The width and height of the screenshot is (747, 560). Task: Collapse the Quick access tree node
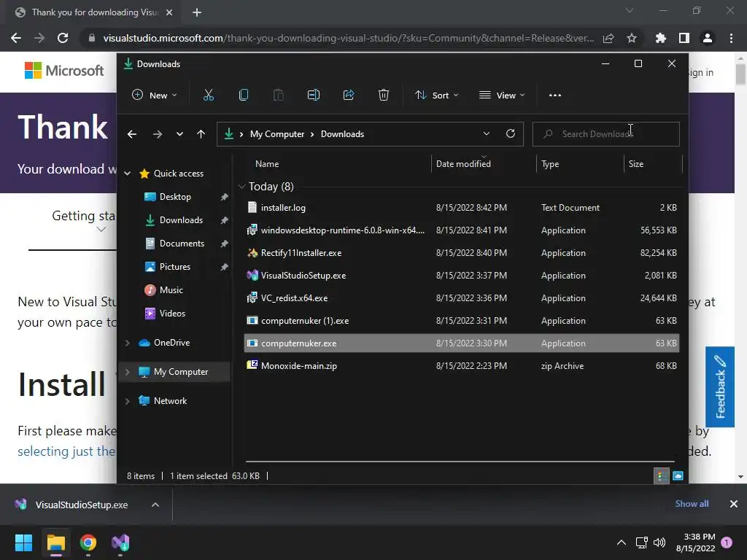tap(127, 174)
